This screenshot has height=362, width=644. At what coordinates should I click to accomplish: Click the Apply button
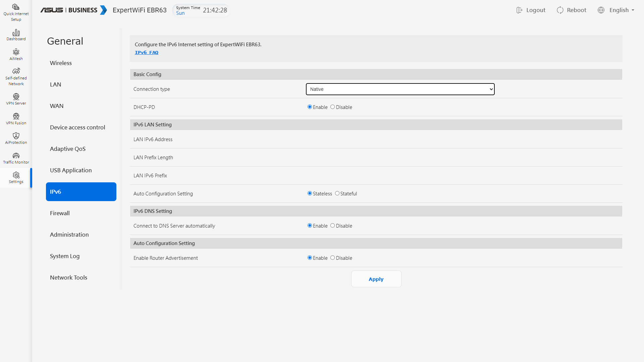point(376,279)
